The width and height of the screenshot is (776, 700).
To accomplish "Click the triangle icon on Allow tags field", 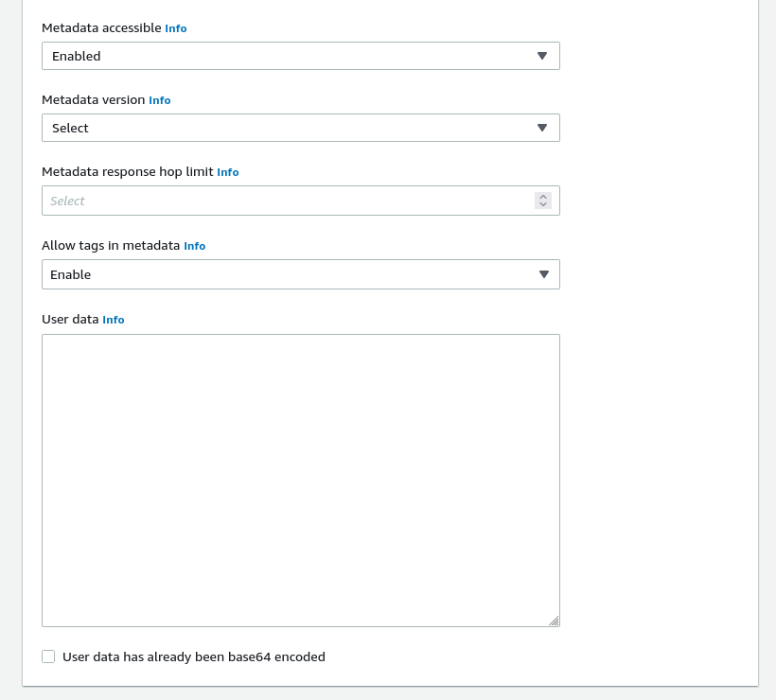I will (543, 274).
